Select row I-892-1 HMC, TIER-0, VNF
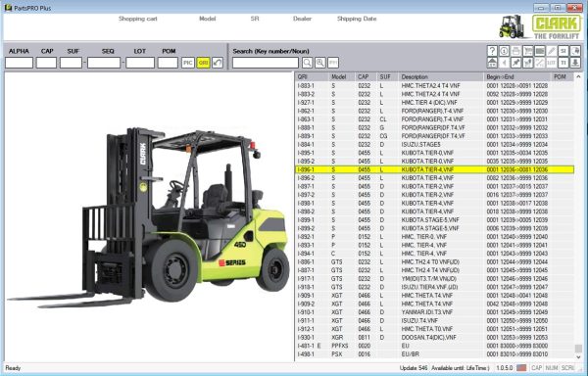 434,237
